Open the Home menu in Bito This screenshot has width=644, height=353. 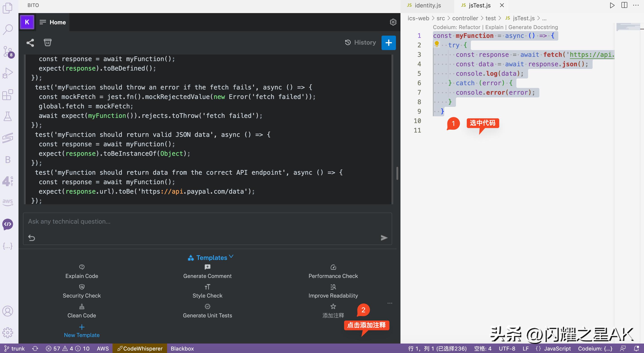[x=53, y=22]
